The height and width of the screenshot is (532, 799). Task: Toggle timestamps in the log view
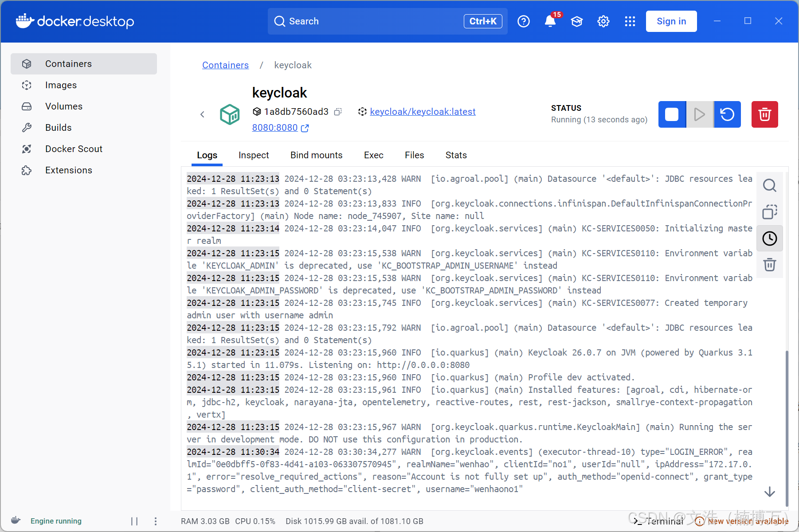pyautogui.click(x=769, y=238)
